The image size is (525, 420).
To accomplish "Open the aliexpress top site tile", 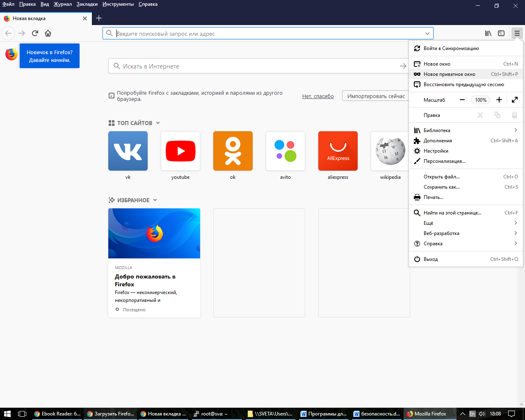I will pos(338,151).
